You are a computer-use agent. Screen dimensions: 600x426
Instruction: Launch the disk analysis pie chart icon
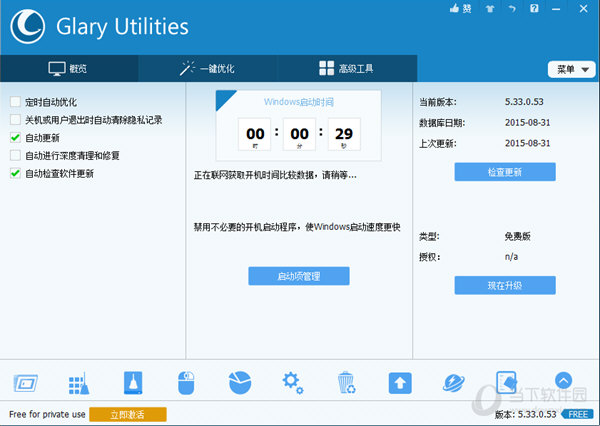240,383
